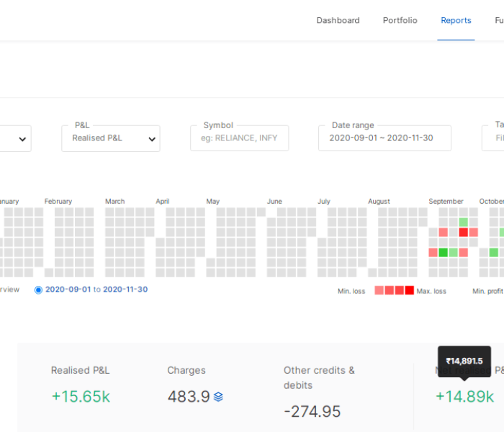Click the Realised P&L +15.65k value
The height and width of the screenshot is (432, 504).
pyautogui.click(x=80, y=397)
